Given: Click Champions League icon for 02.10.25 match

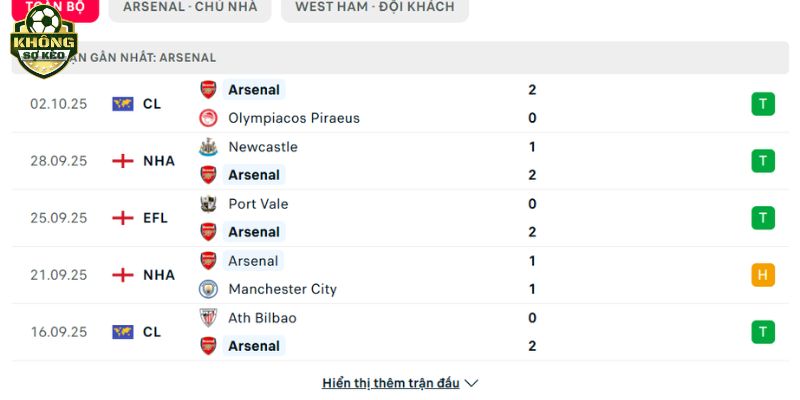Looking at the screenshot, I should click(x=123, y=104).
